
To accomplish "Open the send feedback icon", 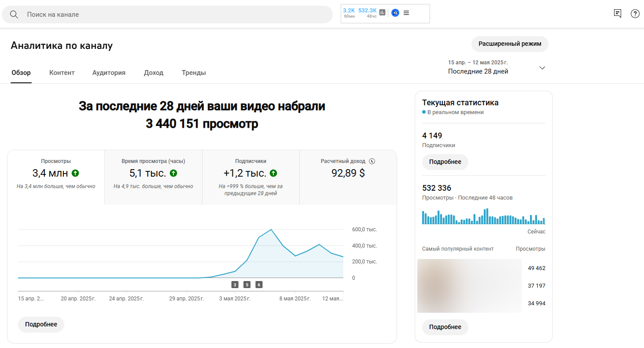I will coord(618,14).
